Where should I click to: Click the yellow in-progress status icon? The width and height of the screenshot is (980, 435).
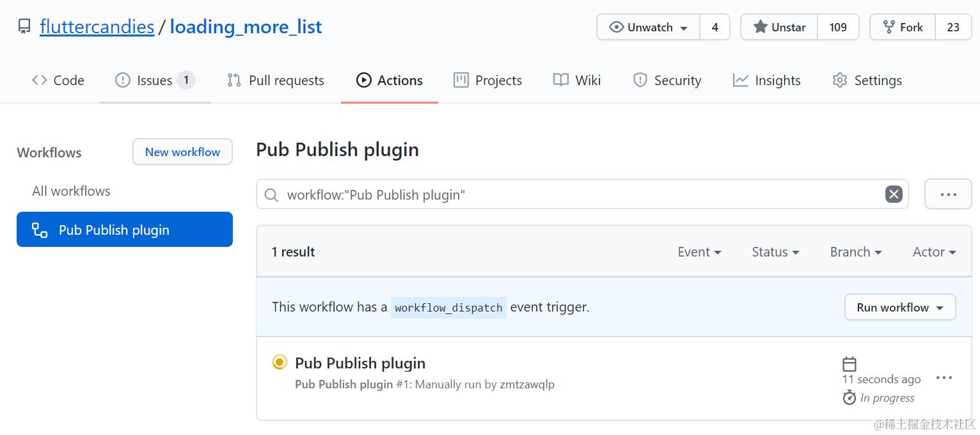coord(280,363)
